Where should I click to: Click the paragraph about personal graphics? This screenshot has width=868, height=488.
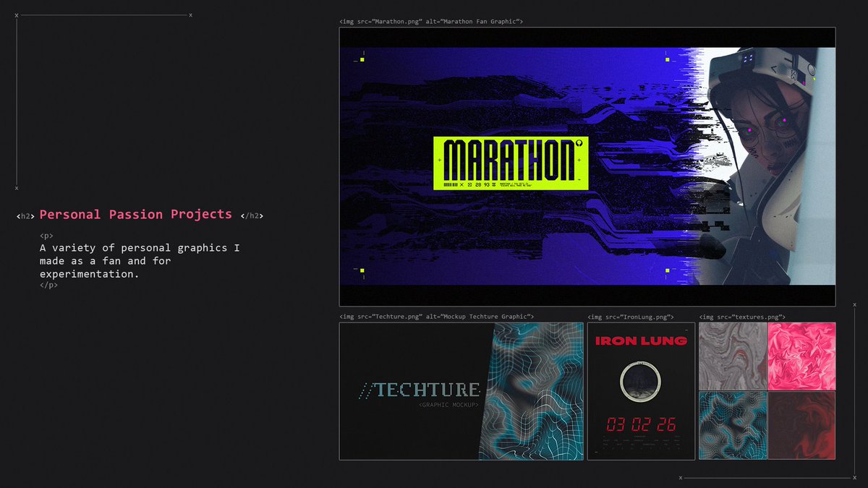140,261
